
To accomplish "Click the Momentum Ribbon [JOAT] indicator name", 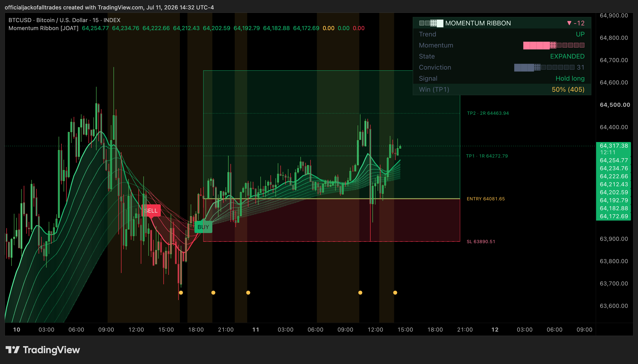I will pyautogui.click(x=43, y=28).
